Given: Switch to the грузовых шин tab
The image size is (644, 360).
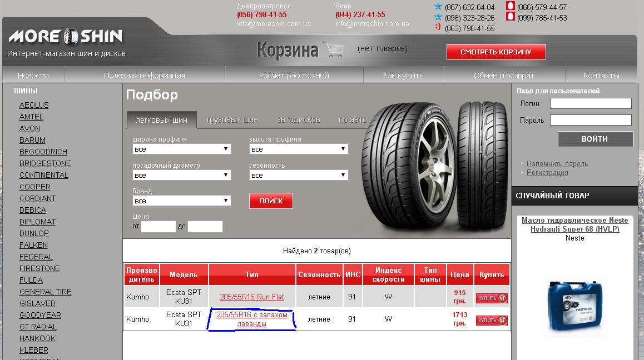Looking at the screenshot, I should click(x=232, y=119).
